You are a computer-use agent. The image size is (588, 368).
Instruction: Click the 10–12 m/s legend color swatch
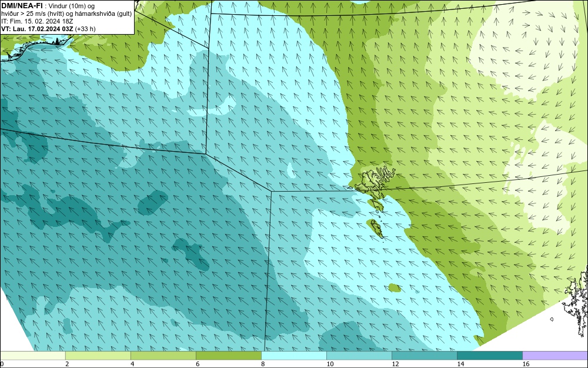[359, 356]
